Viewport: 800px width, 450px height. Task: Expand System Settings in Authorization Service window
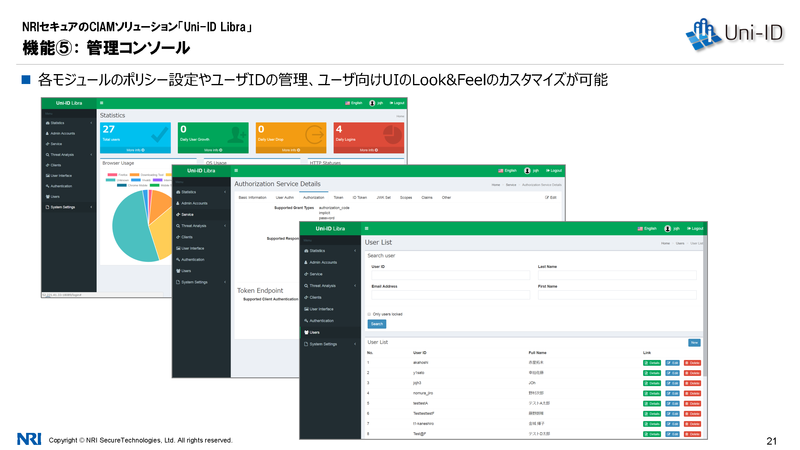click(202, 282)
